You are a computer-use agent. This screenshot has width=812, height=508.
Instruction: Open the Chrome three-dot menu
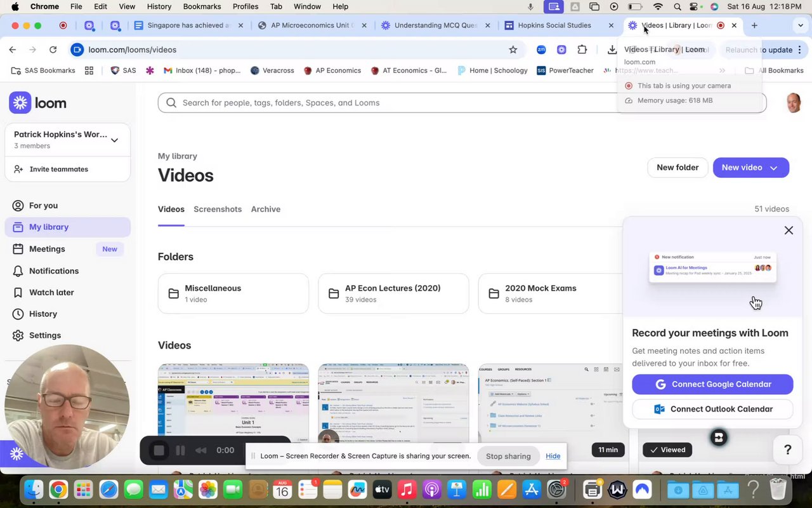click(799, 50)
